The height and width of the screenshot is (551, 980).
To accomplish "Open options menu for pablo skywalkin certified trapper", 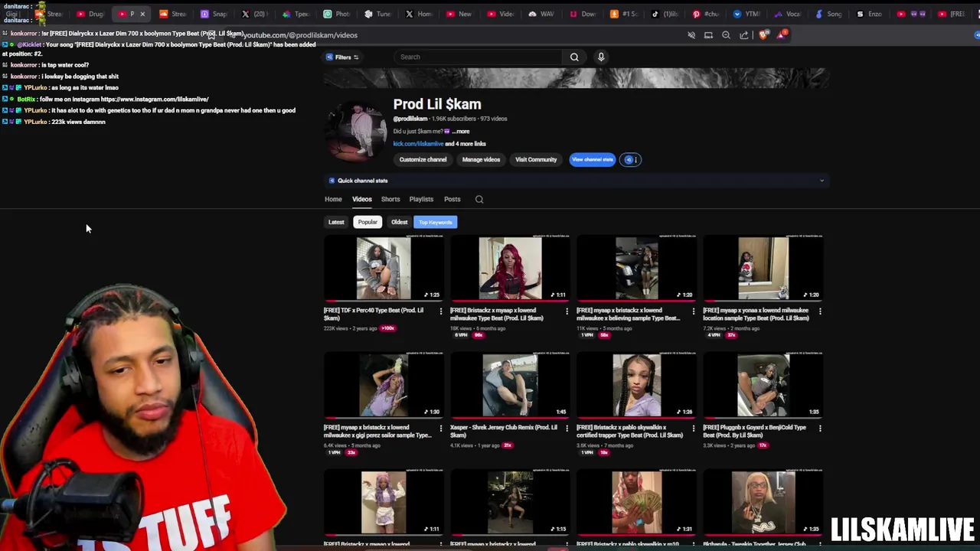I will 693,429.
